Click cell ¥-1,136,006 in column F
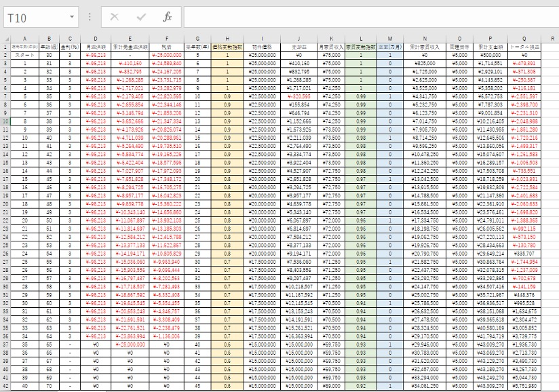The width and height of the screenshot is (559, 392). 166,336
